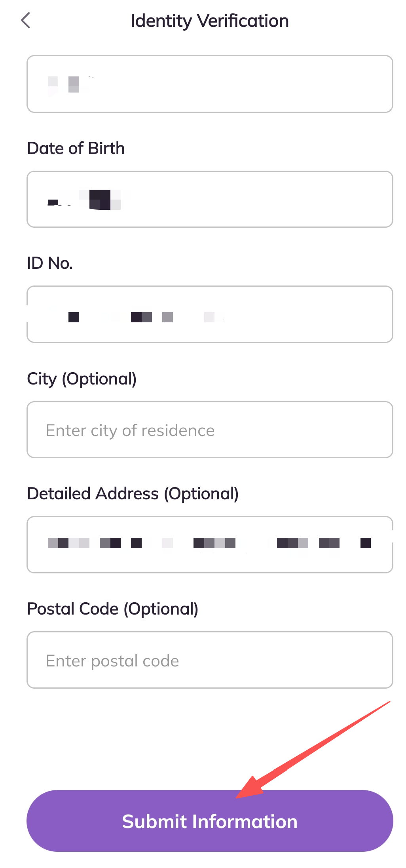
Task: Tap the Detailed Address (Optional) label
Action: pyautogui.click(x=133, y=494)
